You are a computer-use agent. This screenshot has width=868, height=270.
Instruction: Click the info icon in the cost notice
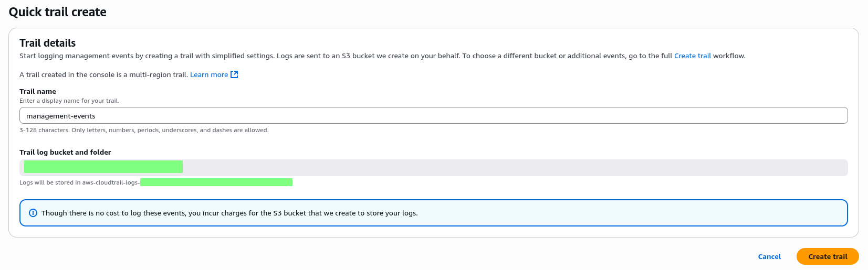click(33, 213)
